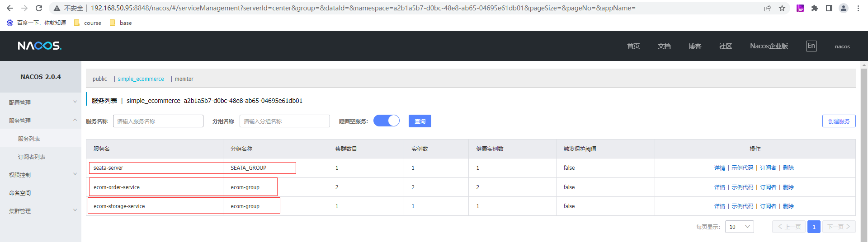Share this page via the share icon
This screenshot has width=868, height=242.
(768, 8)
